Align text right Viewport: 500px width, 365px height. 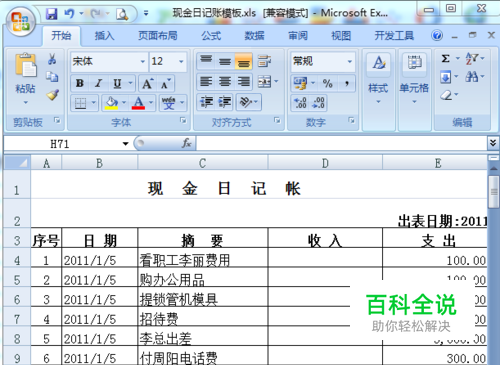244,82
